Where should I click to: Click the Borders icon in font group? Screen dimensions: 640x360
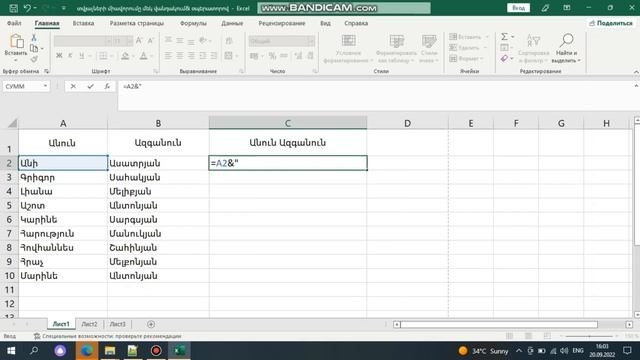[103, 56]
